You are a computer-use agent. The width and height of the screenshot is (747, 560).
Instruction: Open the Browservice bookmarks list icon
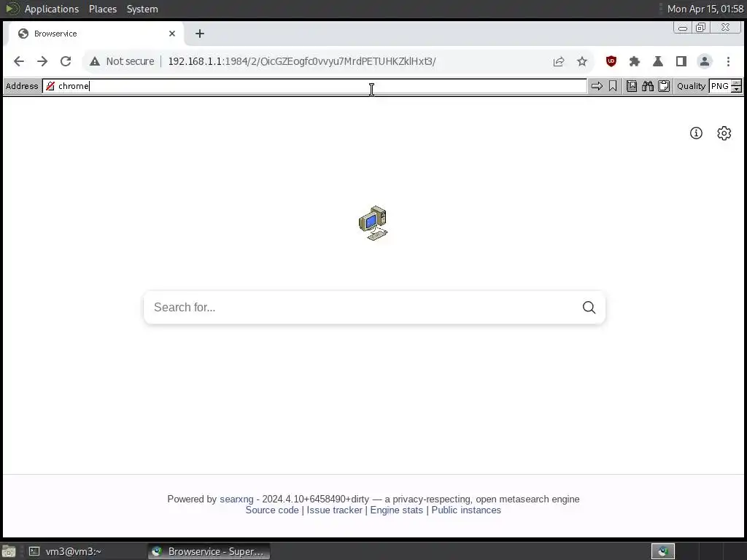point(632,86)
